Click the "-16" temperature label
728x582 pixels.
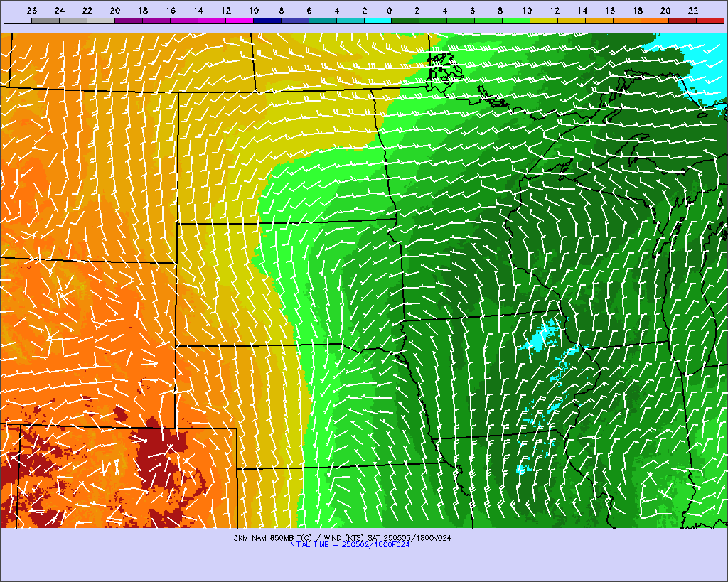pos(168,10)
